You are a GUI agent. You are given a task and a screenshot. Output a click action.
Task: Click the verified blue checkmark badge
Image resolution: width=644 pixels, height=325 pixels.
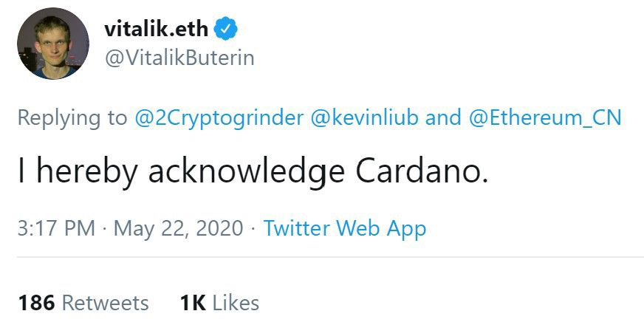(x=226, y=29)
